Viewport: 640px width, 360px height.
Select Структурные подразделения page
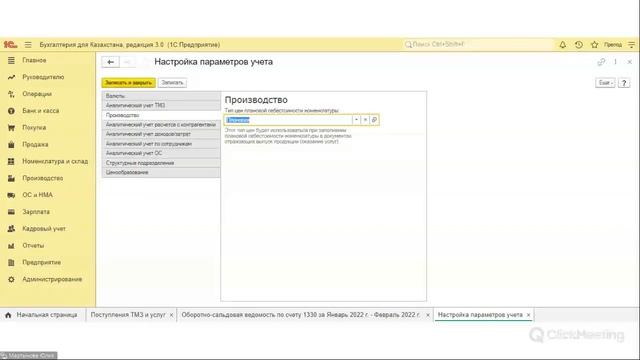click(161, 163)
